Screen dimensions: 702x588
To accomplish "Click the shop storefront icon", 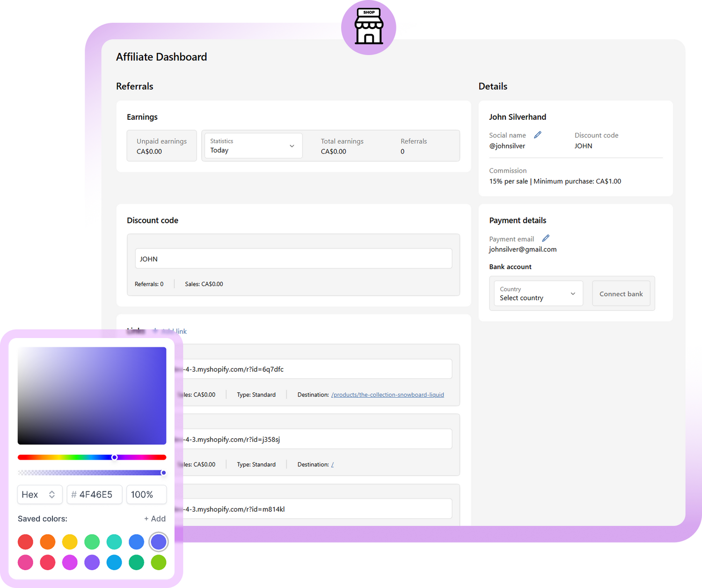I will 369,27.
